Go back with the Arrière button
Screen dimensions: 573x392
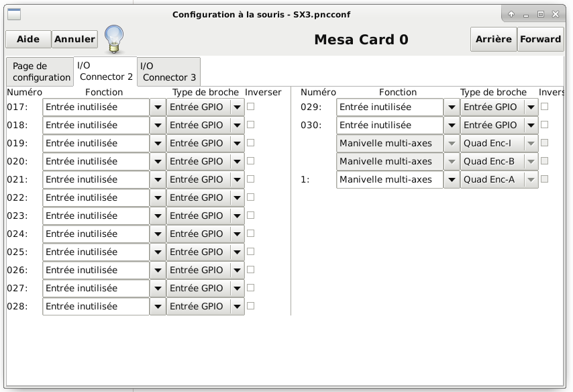[x=493, y=39]
